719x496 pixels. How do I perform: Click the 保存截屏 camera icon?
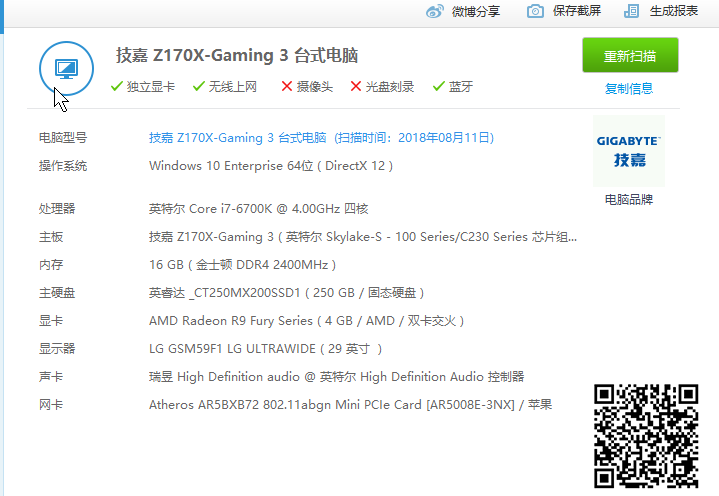(536, 11)
